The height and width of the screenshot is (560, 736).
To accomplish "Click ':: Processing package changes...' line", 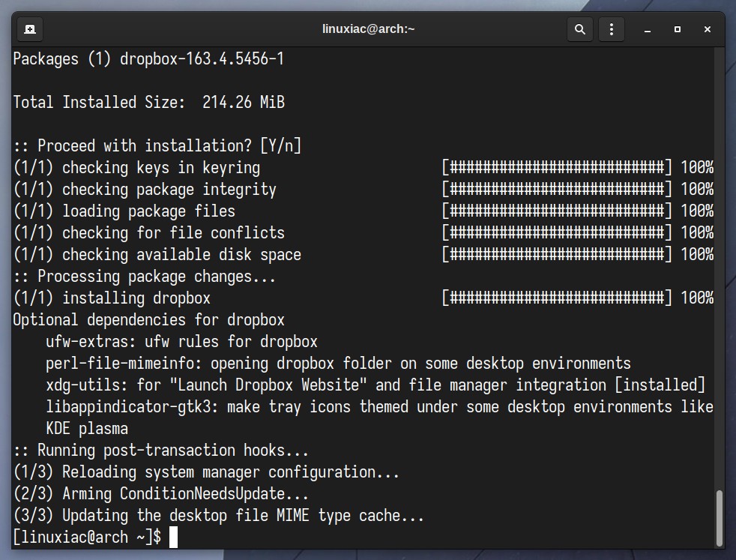I will (x=144, y=276).
